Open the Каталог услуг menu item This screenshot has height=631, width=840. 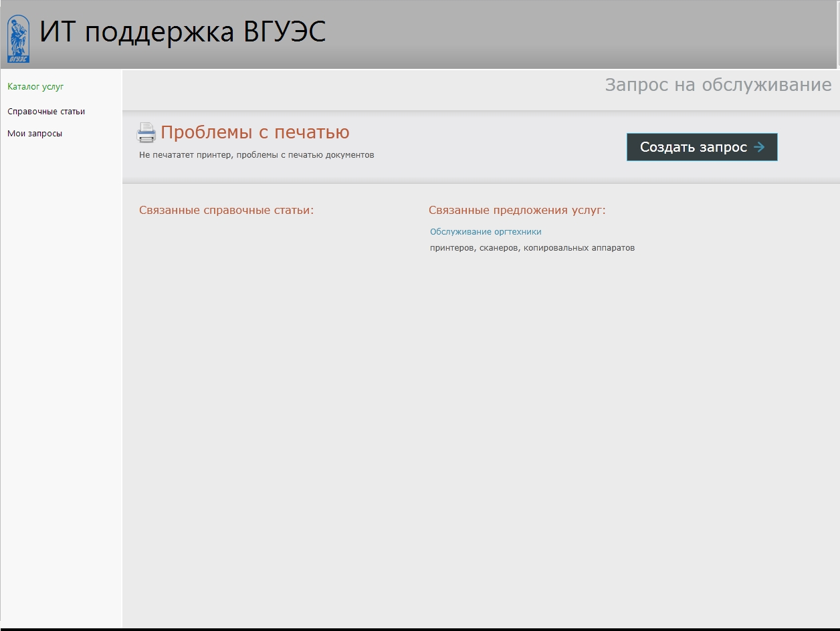(x=35, y=87)
